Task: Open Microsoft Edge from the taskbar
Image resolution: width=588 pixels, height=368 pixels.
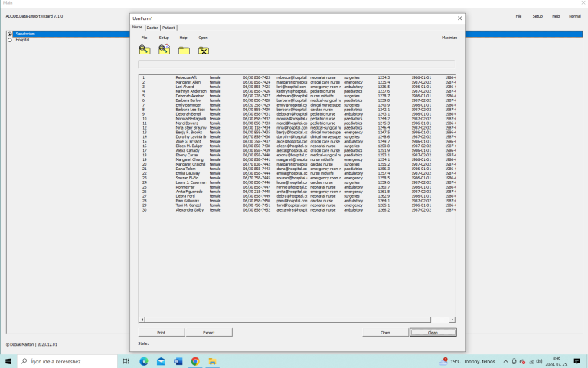Action: [143, 361]
